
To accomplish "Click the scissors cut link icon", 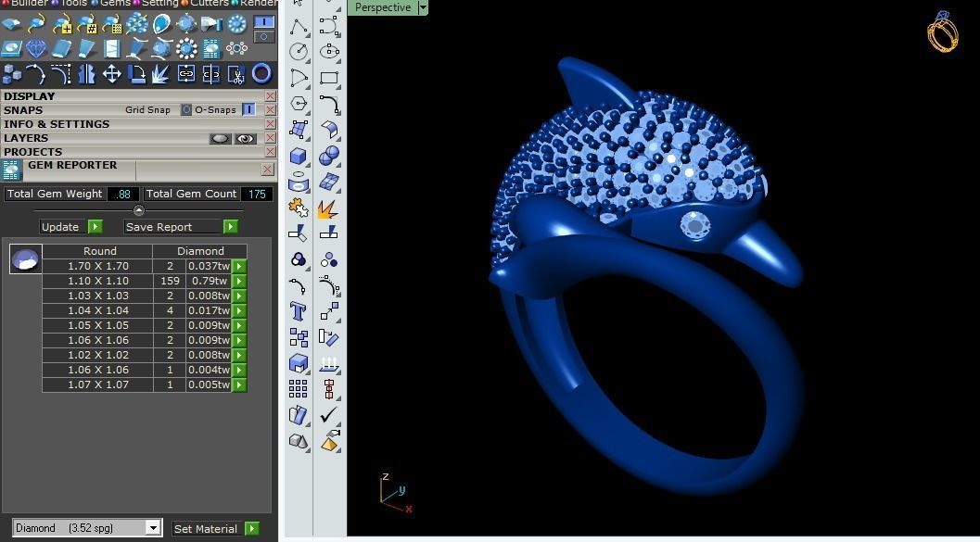I will click(x=236, y=74).
